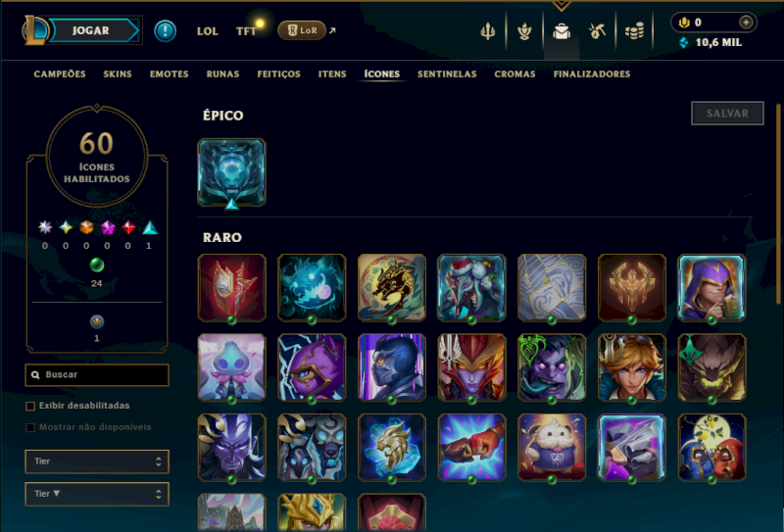Open the Tier ▼ sort dropdown
This screenshot has width=784, height=532.
pos(97,494)
